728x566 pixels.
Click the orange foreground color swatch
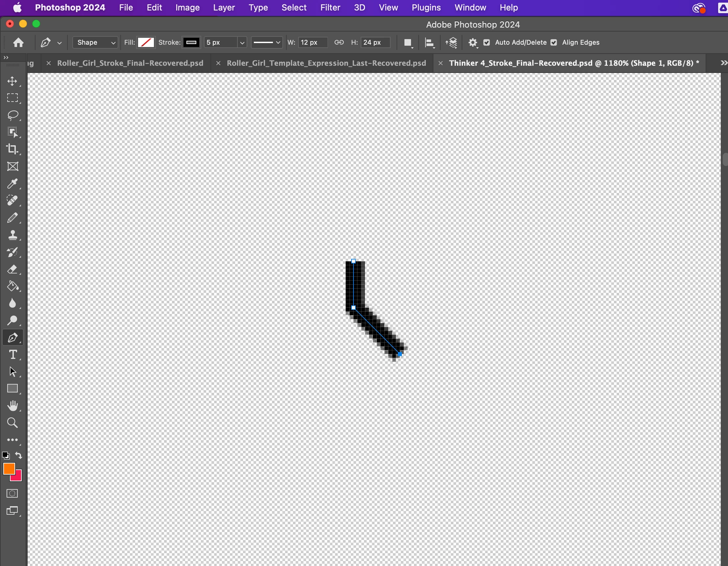[x=9, y=468]
